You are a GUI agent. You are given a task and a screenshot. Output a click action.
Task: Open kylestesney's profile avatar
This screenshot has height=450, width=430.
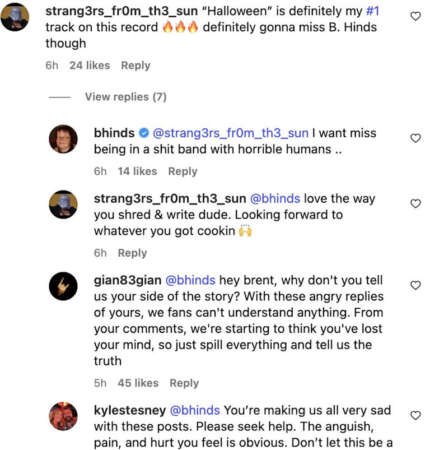point(63,416)
